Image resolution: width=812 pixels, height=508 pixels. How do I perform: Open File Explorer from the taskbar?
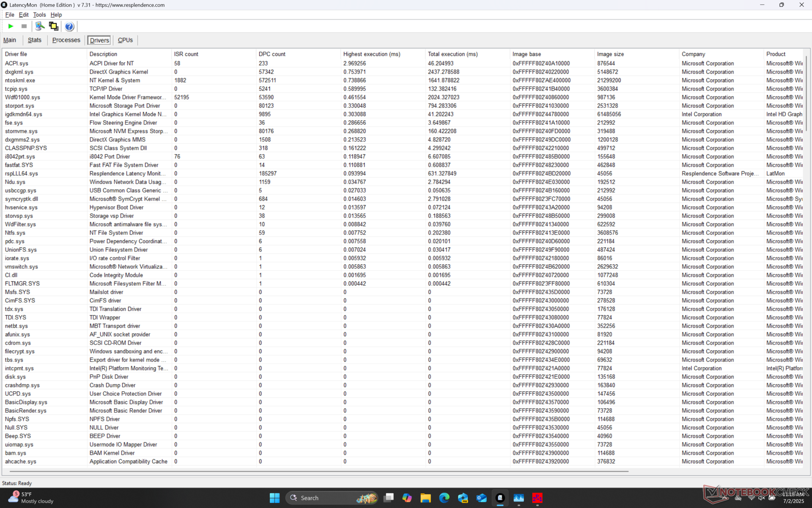[425, 498]
